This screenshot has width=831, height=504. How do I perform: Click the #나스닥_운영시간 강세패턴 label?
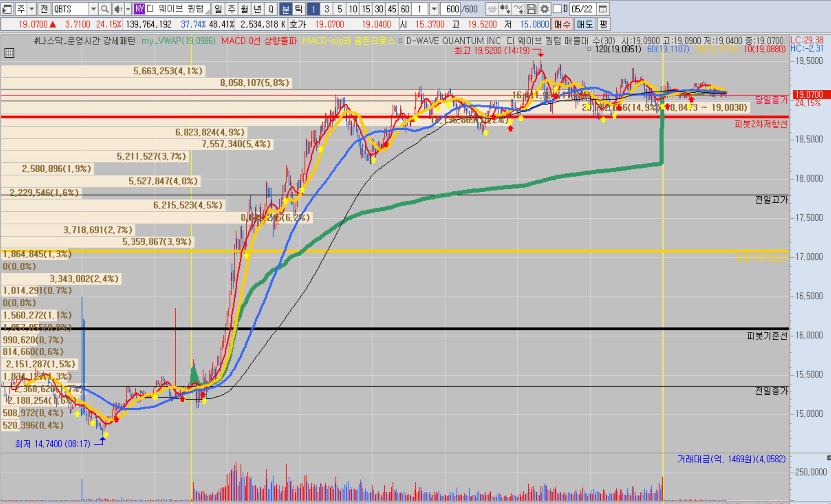pyautogui.click(x=84, y=41)
